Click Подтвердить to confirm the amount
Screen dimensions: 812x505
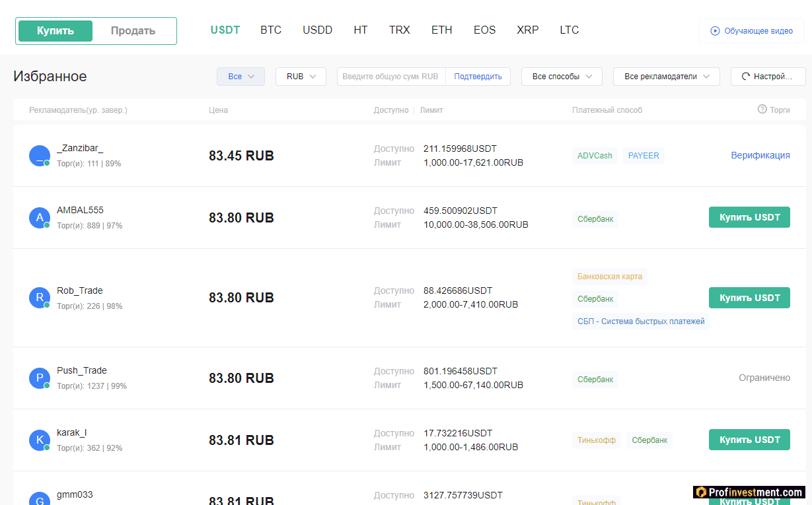click(478, 77)
